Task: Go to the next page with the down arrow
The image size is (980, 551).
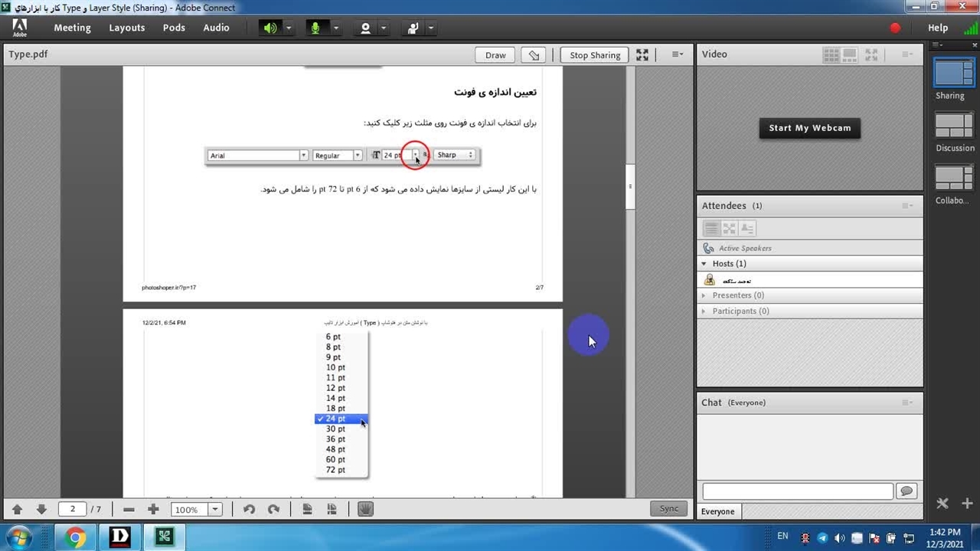Action: [x=41, y=510]
